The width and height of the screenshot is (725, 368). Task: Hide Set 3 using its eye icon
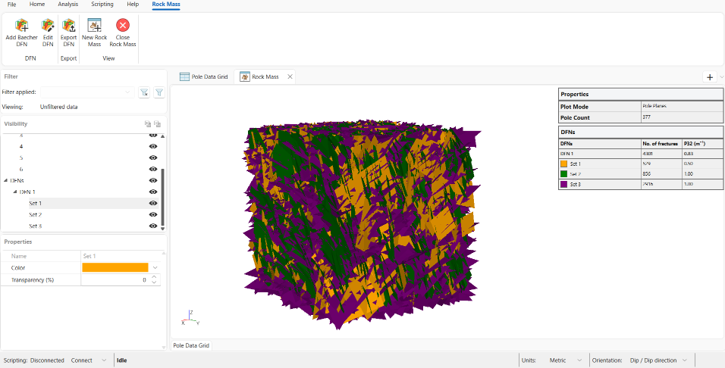click(x=153, y=226)
